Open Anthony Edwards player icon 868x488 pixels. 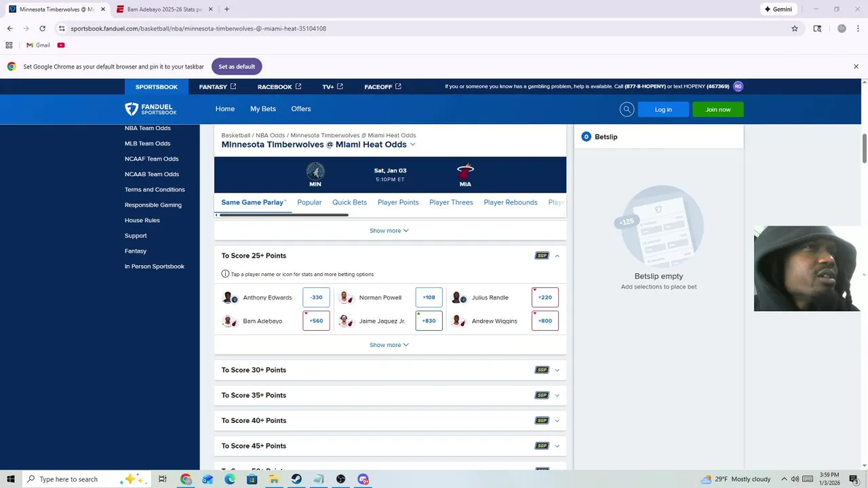coord(229,298)
